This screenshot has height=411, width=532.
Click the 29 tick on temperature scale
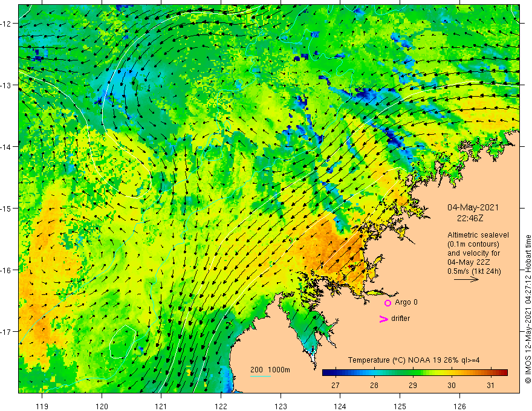pos(413,385)
